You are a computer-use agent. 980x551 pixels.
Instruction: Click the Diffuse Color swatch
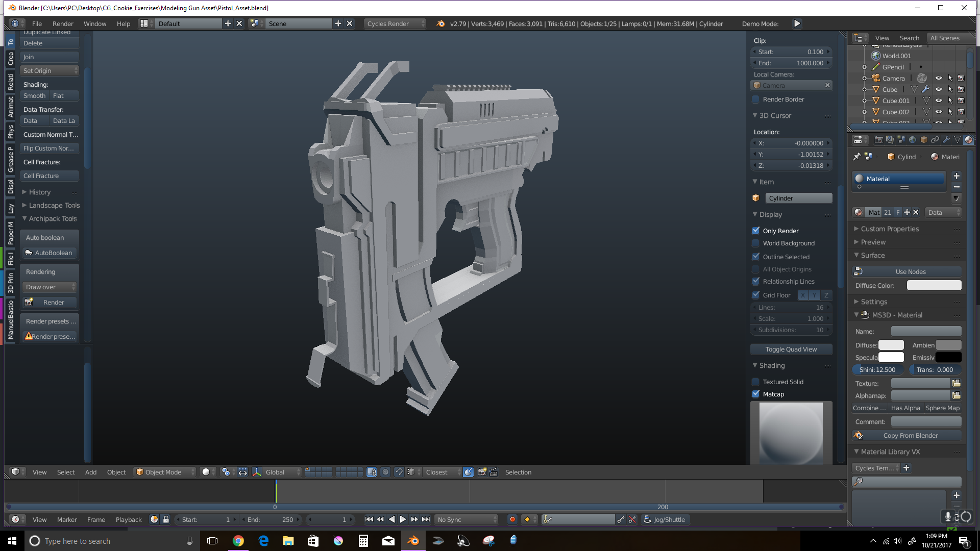pos(934,285)
